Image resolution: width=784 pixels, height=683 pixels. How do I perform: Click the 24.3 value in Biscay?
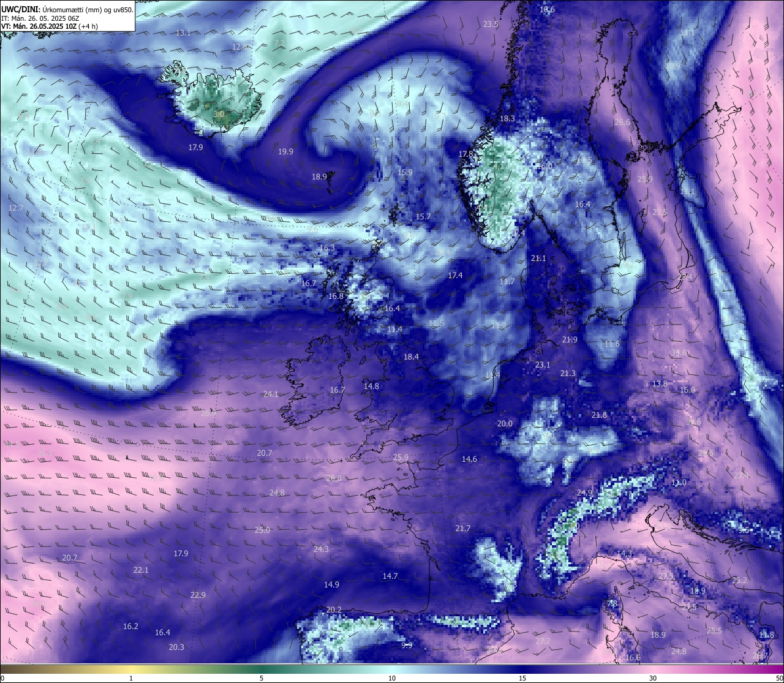pyautogui.click(x=321, y=549)
